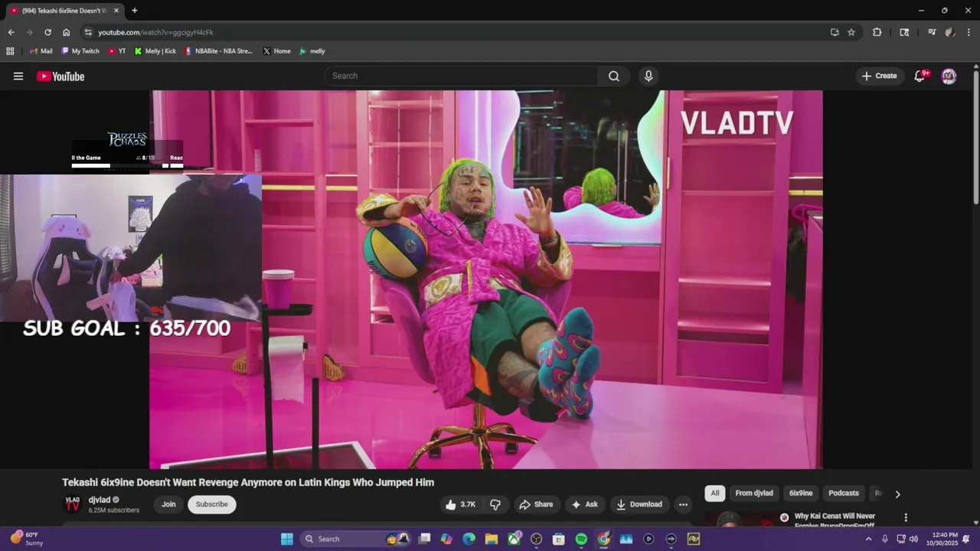Viewport: 980px width, 551px height.
Task: Open File Explorer from the taskbar
Action: coord(492,539)
